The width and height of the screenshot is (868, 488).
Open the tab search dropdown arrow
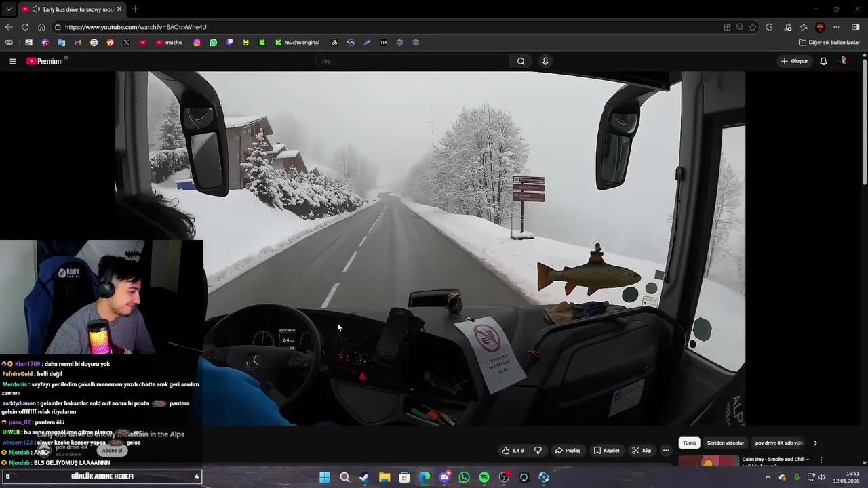[x=9, y=9]
